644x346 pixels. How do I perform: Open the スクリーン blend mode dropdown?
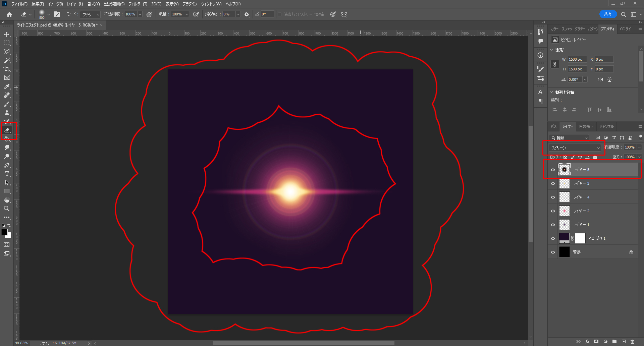[x=575, y=148]
